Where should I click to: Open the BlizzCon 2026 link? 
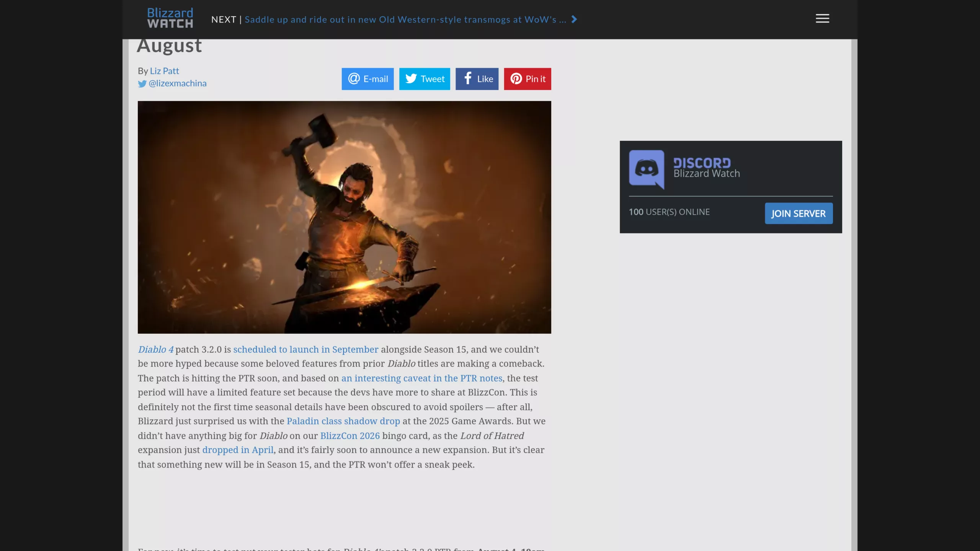point(350,435)
